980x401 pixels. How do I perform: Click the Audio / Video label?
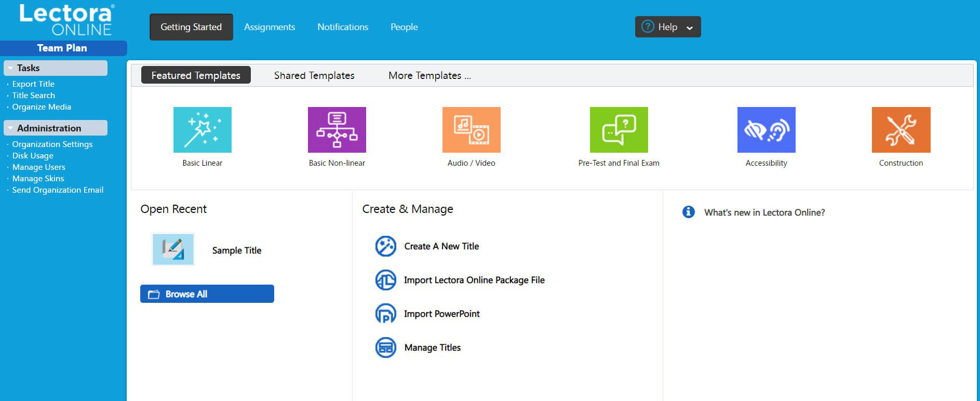(472, 163)
